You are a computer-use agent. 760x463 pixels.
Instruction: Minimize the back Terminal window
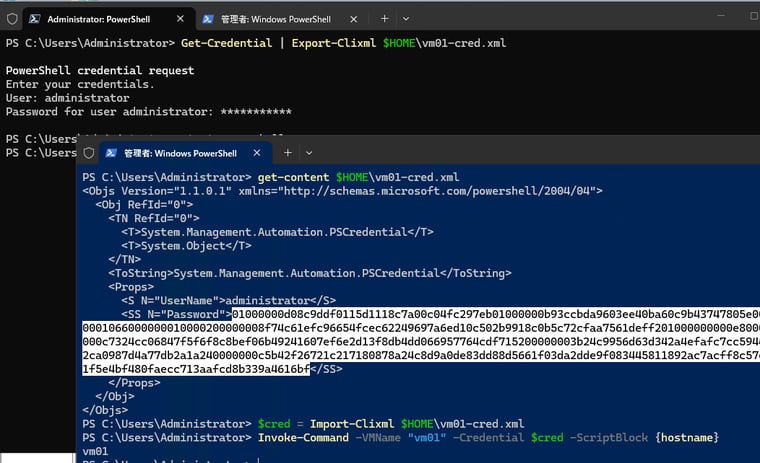pos(721,16)
